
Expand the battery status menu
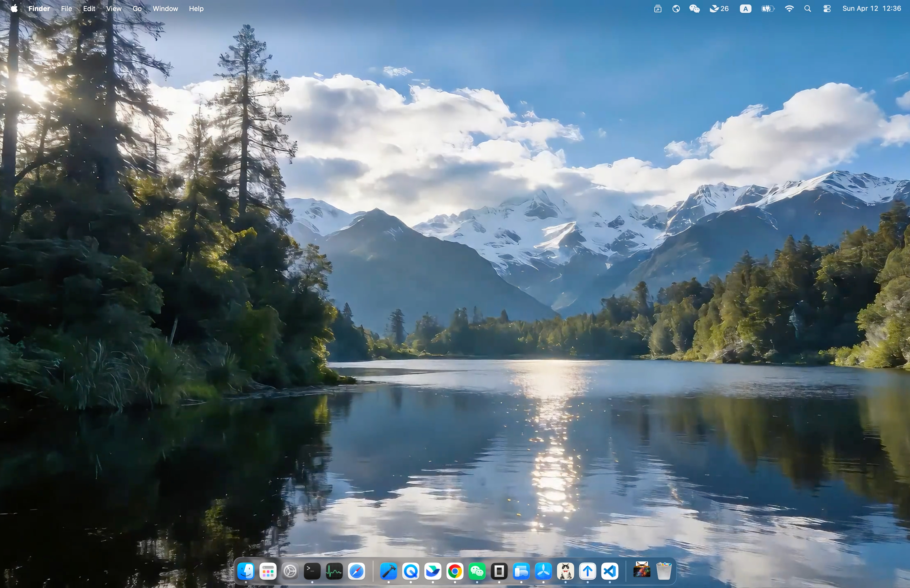pyautogui.click(x=768, y=8)
